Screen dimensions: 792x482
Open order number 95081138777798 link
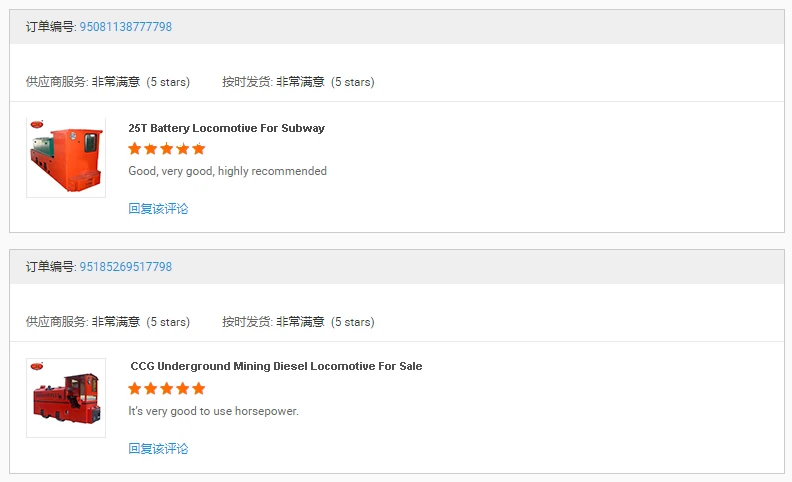click(125, 27)
